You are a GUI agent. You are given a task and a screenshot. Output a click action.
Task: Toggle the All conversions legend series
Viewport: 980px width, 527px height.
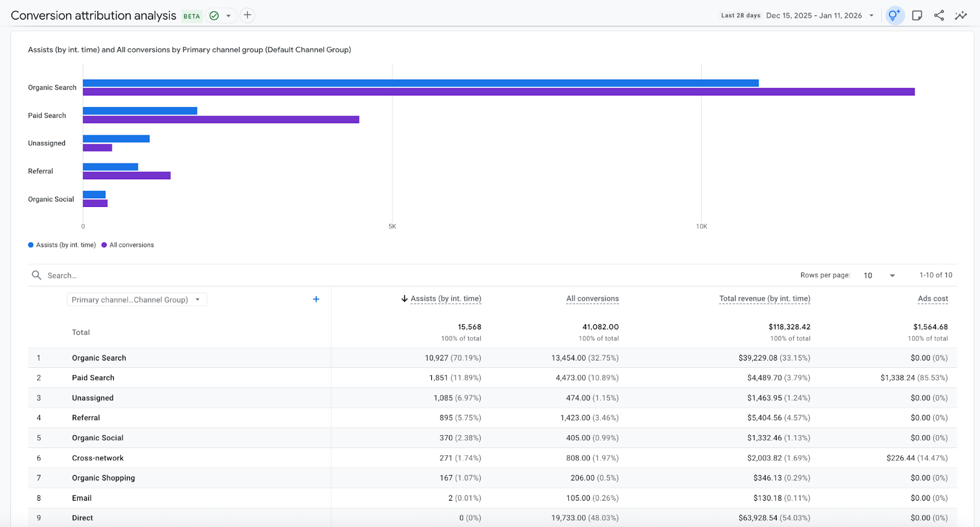[128, 245]
